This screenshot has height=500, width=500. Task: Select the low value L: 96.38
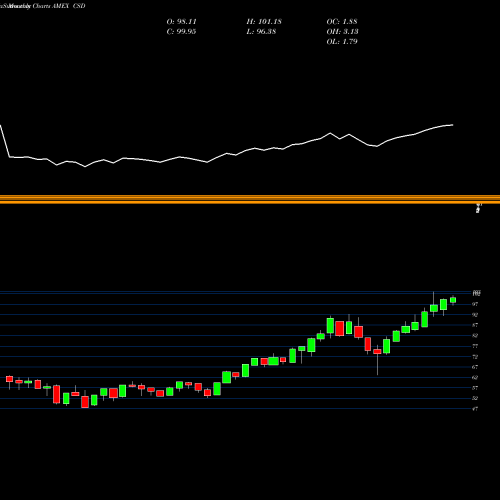click(x=261, y=32)
